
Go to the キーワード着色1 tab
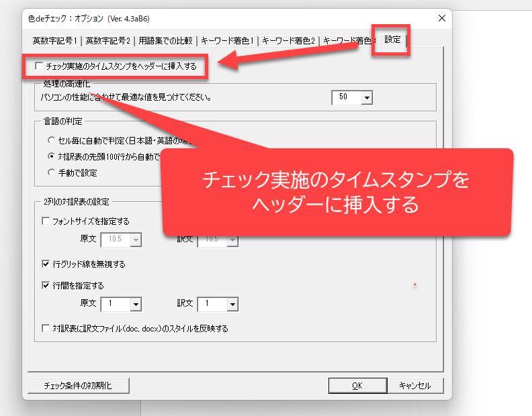(228, 41)
